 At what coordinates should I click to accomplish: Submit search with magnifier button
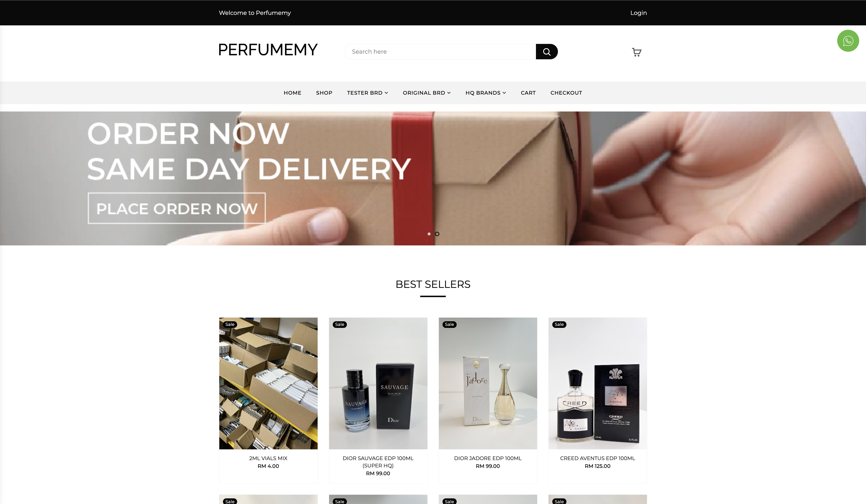[546, 51]
